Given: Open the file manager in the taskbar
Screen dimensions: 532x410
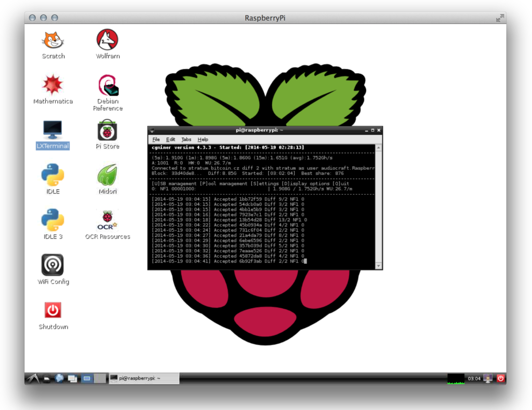Looking at the screenshot, I should [x=47, y=378].
